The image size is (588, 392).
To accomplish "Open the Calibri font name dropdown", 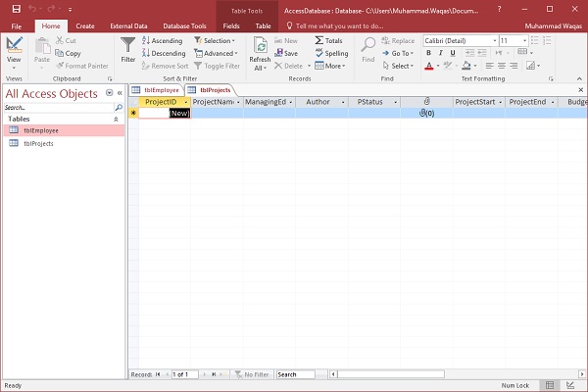I will point(493,41).
